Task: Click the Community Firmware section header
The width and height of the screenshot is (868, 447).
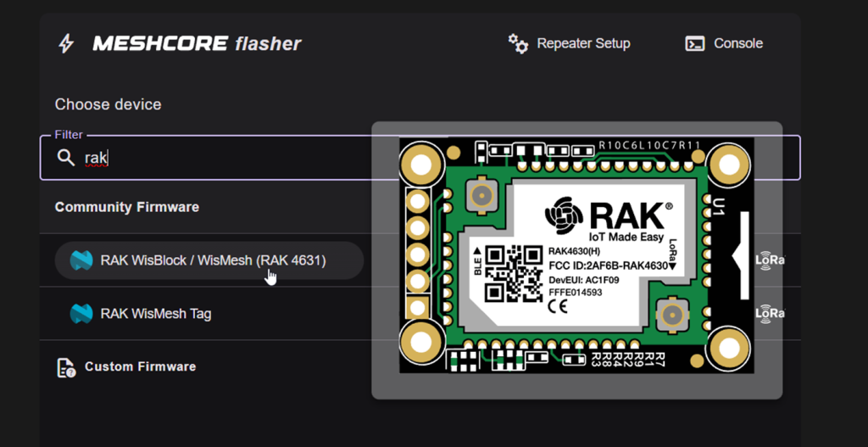Action: click(x=127, y=207)
